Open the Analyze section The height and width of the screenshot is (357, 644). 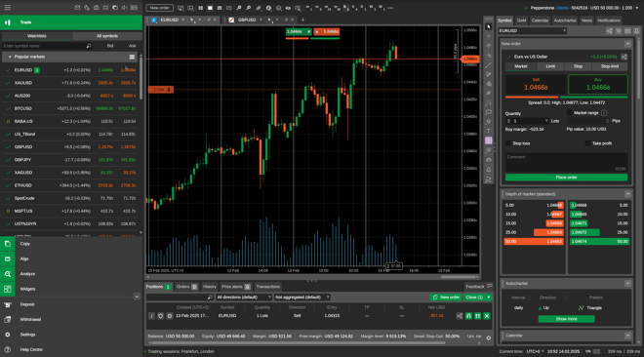[x=27, y=274]
